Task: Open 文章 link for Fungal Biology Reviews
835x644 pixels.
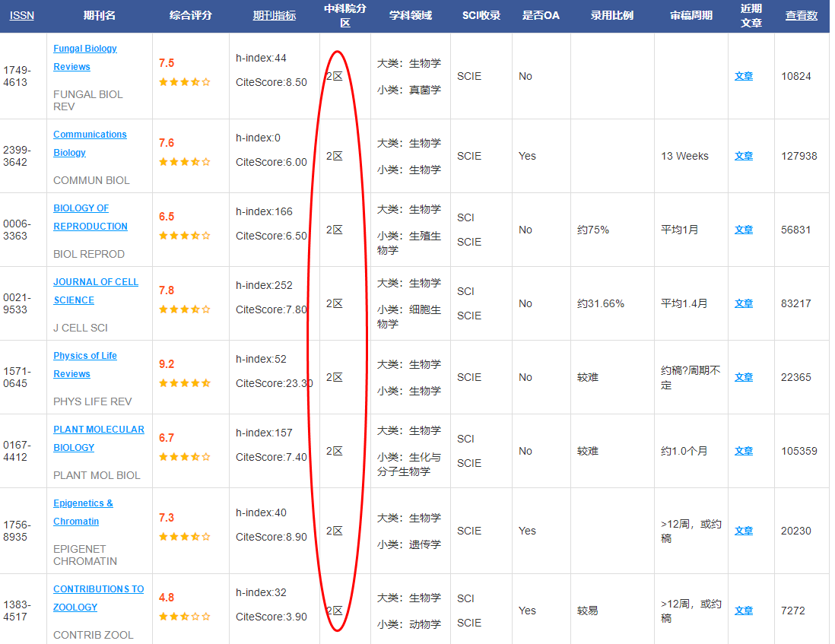Action: tap(743, 76)
